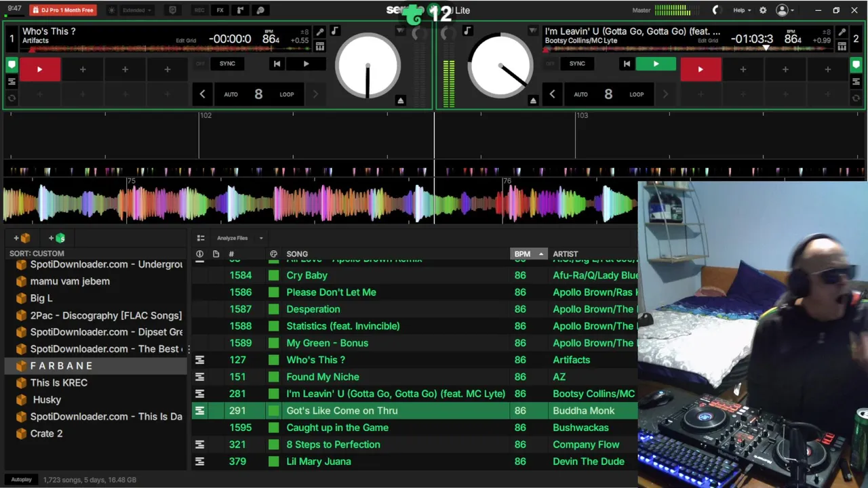
Task: Eject track from deck 1
Action: click(x=400, y=100)
